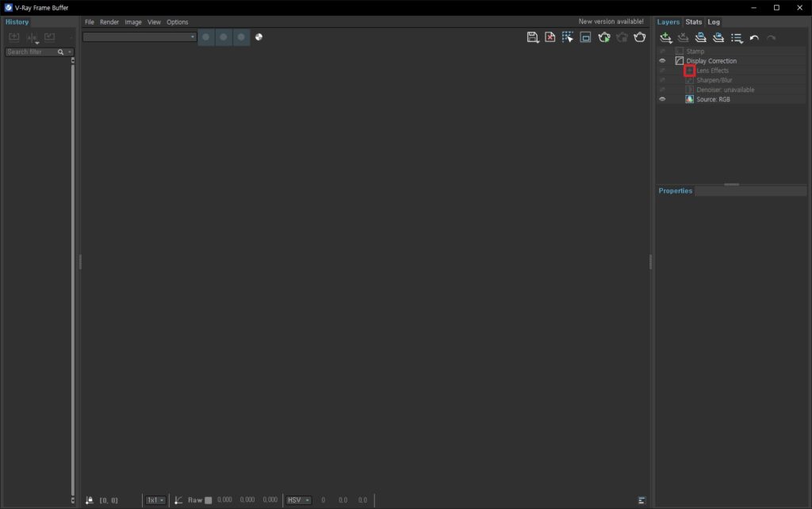
Task: Click the New version available! notice
Action: [611, 22]
